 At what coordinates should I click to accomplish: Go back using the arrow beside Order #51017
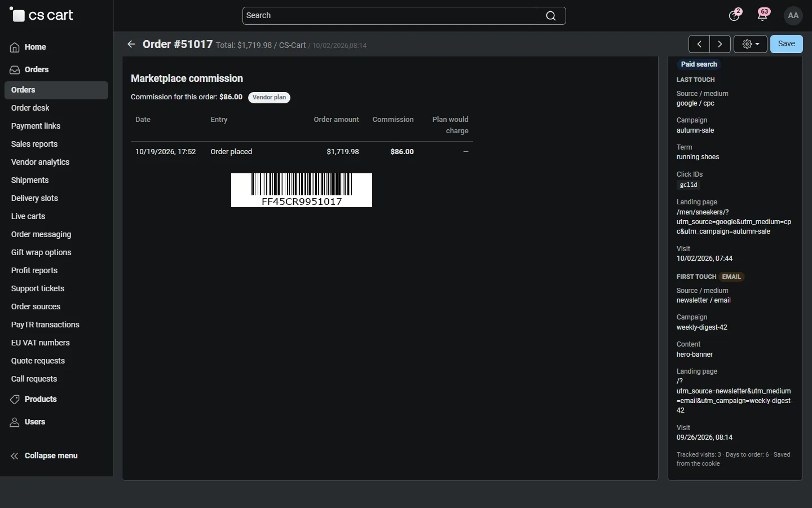tap(131, 44)
